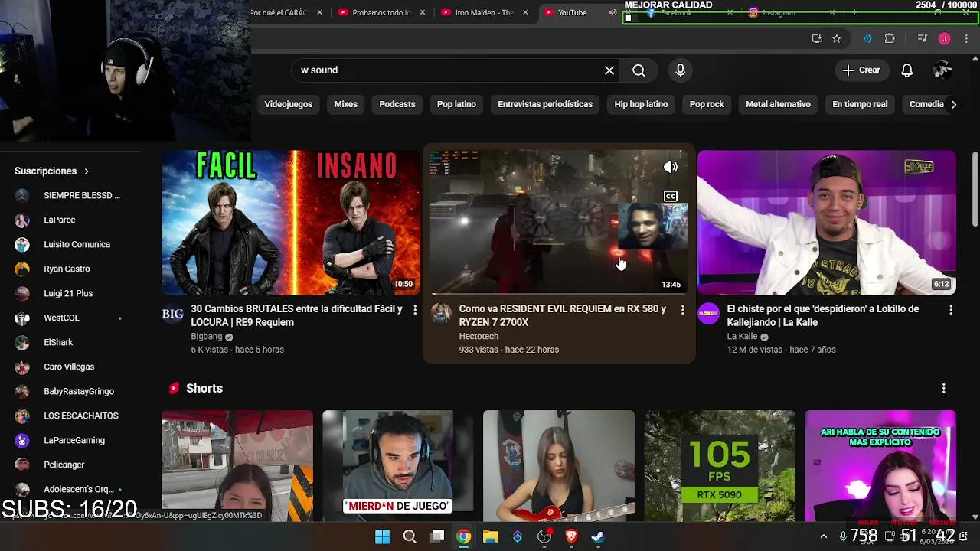Open the options menu for the La Kalle video
The image size is (980, 551).
(951, 310)
